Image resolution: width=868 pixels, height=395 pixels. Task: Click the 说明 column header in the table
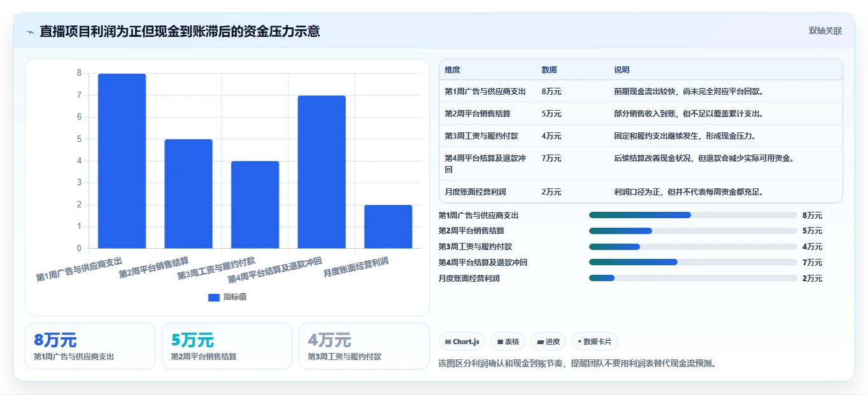click(622, 70)
